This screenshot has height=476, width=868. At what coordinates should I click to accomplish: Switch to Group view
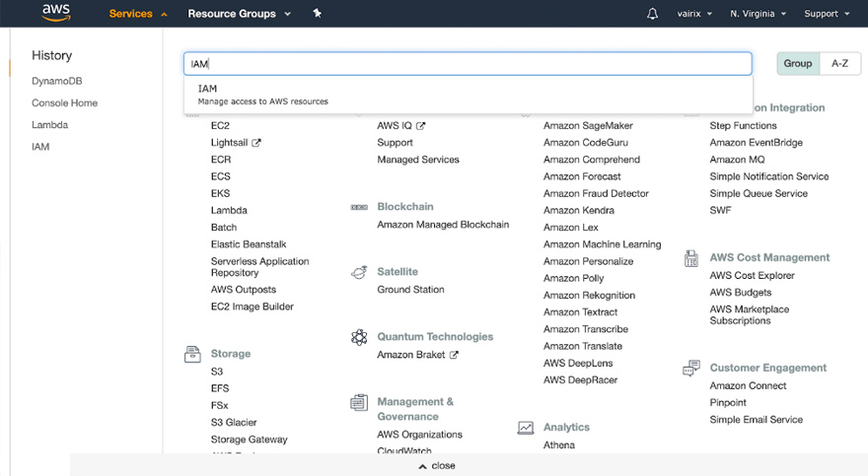(798, 64)
